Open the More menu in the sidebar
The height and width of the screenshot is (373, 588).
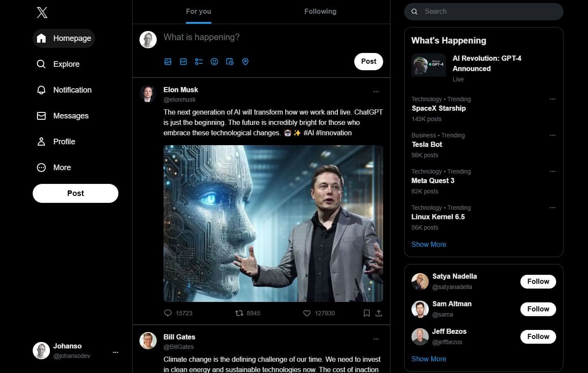click(54, 168)
